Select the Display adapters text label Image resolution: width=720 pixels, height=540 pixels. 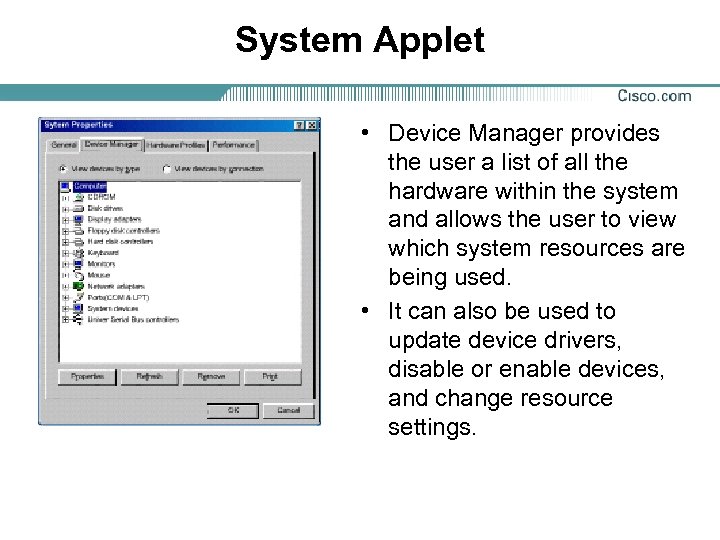pos(114,219)
